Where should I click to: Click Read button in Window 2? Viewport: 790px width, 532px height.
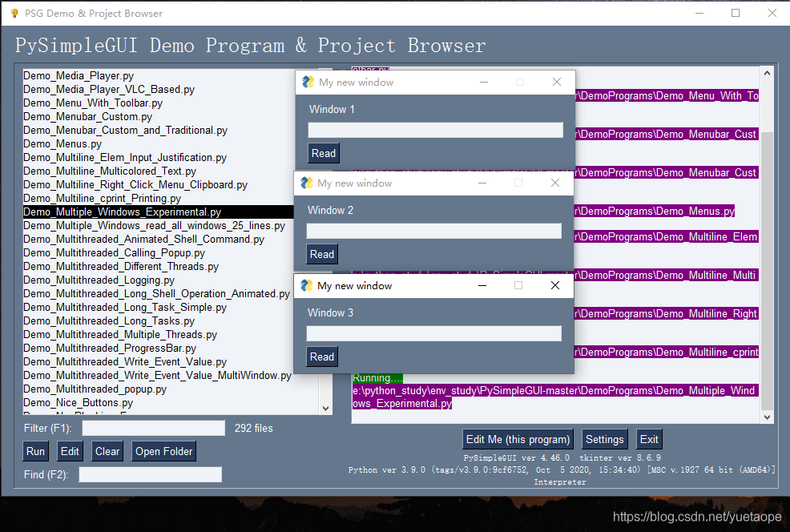click(322, 254)
